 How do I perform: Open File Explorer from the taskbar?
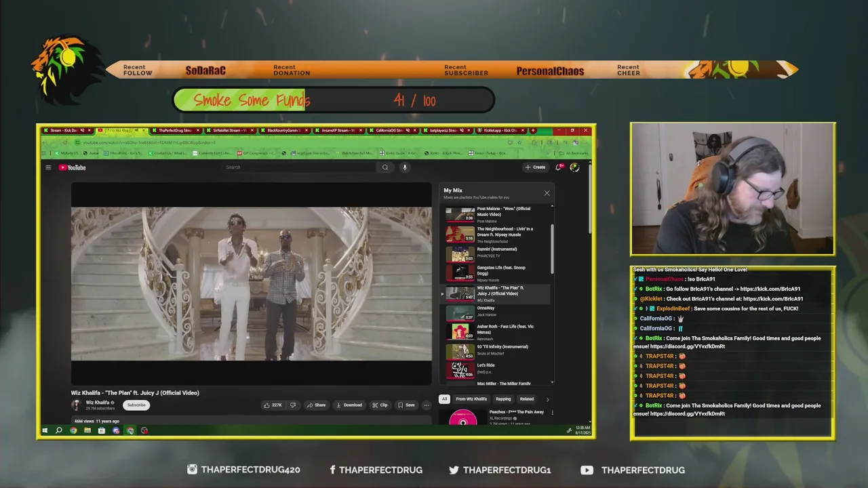(x=87, y=430)
